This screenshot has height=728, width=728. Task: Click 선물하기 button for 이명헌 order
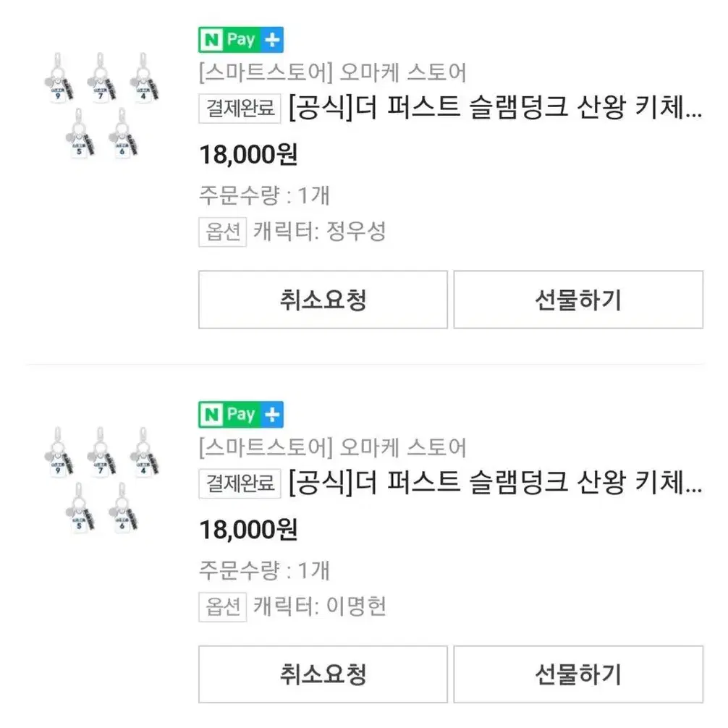click(x=578, y=674)
